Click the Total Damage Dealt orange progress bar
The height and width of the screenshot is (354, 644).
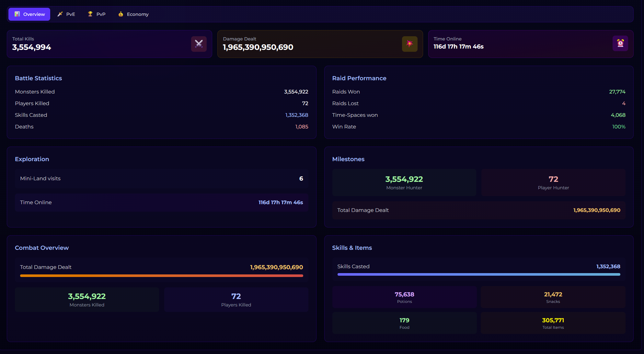tap(161, 276)
